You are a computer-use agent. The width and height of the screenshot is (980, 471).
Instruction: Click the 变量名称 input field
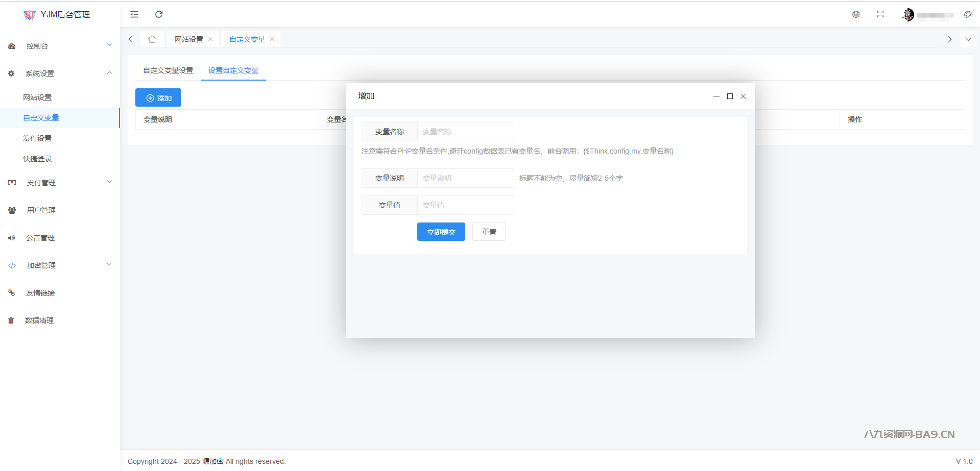pos(465,132)
